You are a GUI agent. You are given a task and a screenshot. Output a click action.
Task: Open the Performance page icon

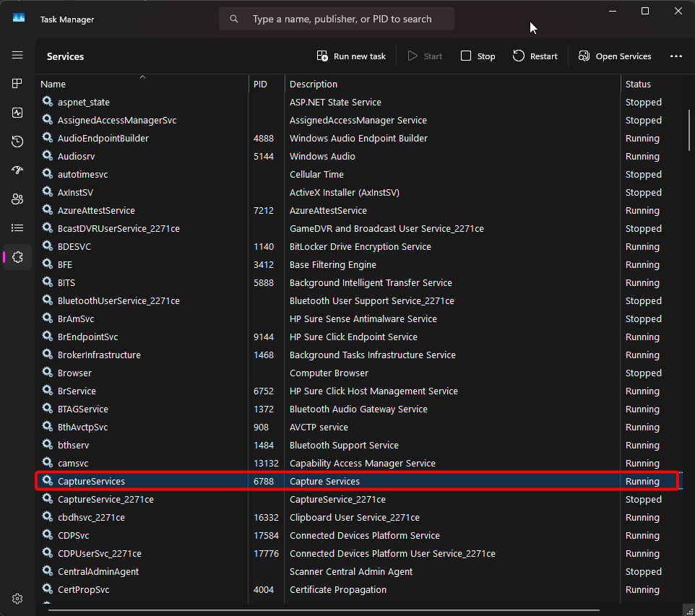(x=17, y=113)
